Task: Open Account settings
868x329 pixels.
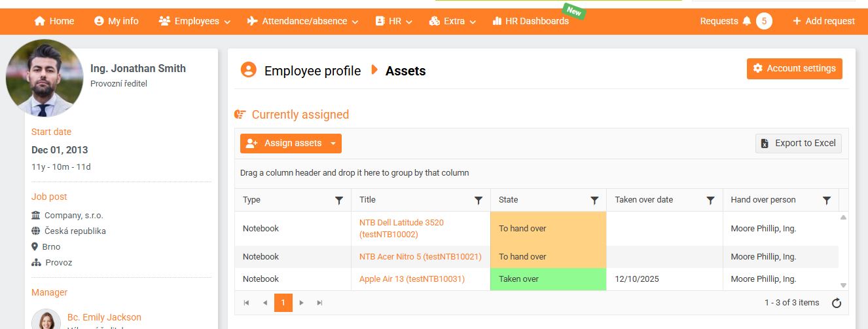Action: tap(794, 69)
